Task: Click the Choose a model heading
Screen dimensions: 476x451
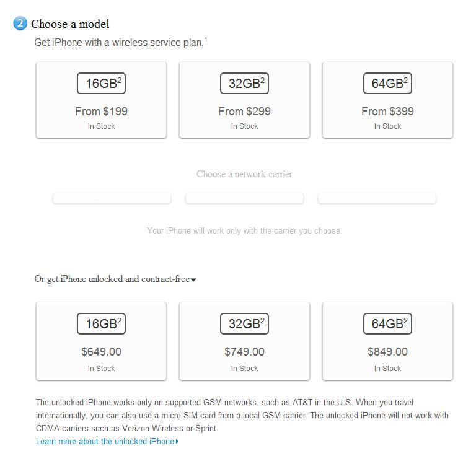Action: (x=70, y=24)
